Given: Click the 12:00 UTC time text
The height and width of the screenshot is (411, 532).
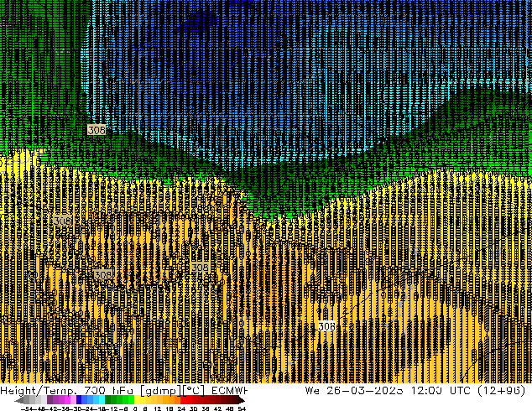Looking at the screenshot, I should point(441,391).
